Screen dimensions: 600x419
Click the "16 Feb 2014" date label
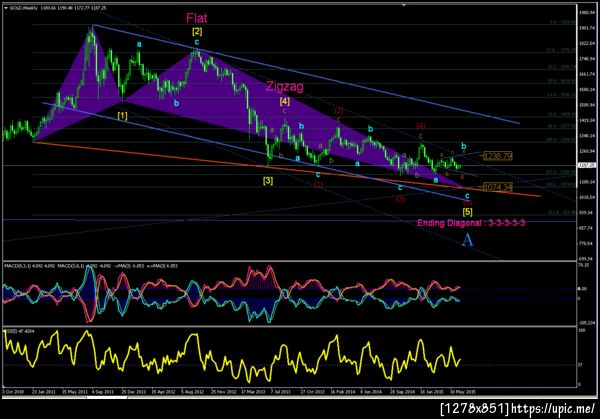(x=343, y=392)
